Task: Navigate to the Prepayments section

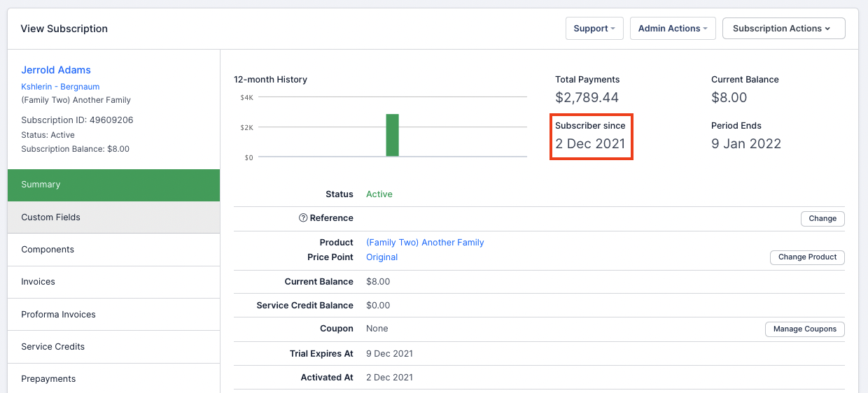Action: [x=113, y=378]
